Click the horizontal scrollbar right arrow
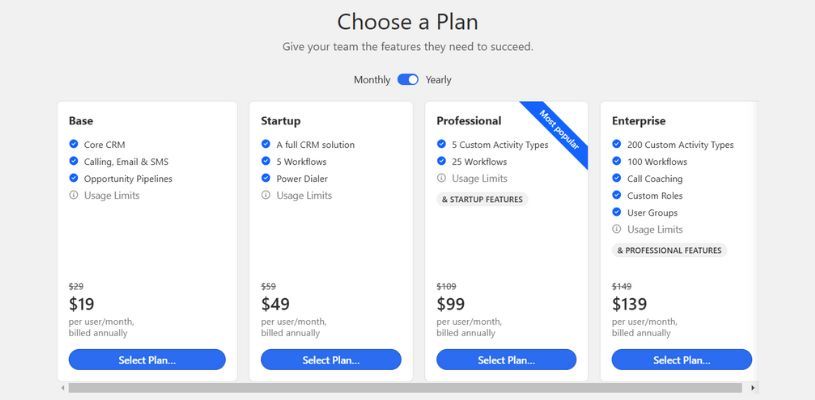Viewport: 815px width, 400px height. (752, 388)
